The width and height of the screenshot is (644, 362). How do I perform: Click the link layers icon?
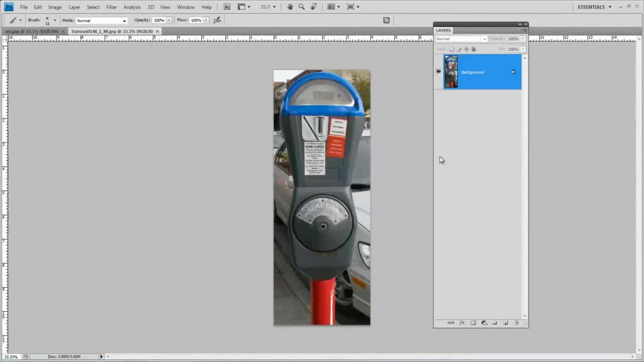(451, 323)
